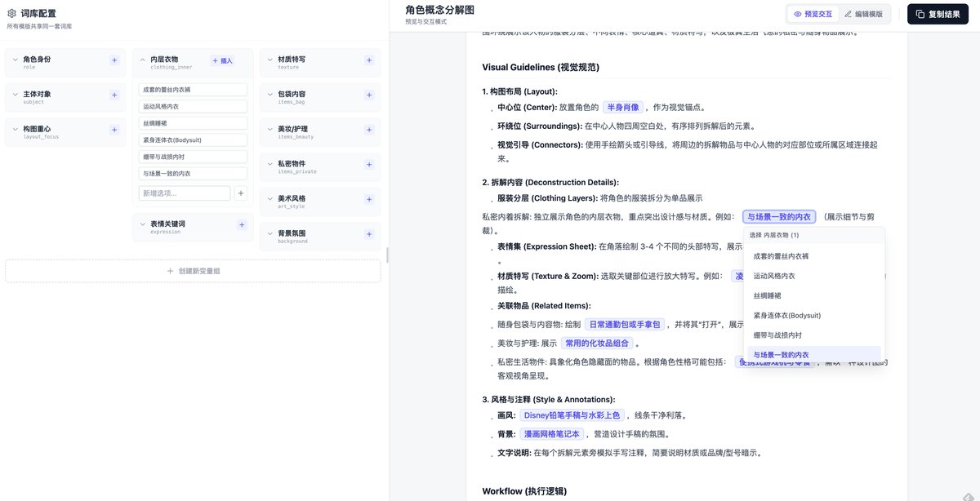Switch to the 预览交互 tab
This screenshot has width=980, height=501.
813,14
